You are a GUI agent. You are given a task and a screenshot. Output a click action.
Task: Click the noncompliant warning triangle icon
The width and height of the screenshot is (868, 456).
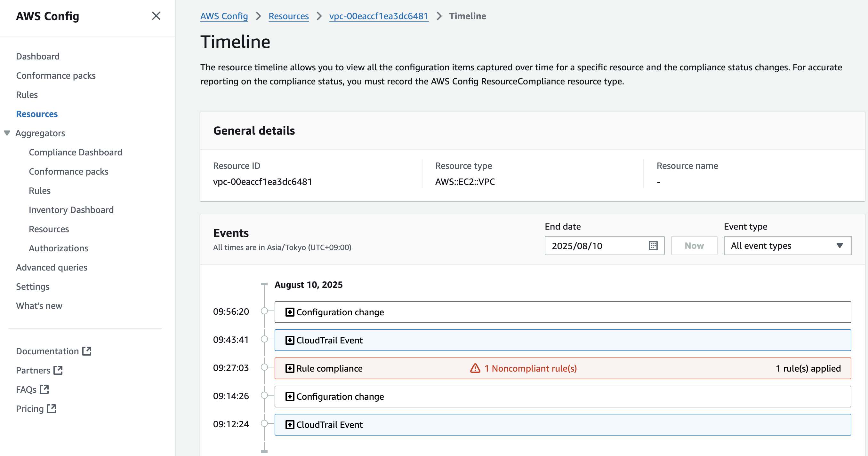point(475,368)
